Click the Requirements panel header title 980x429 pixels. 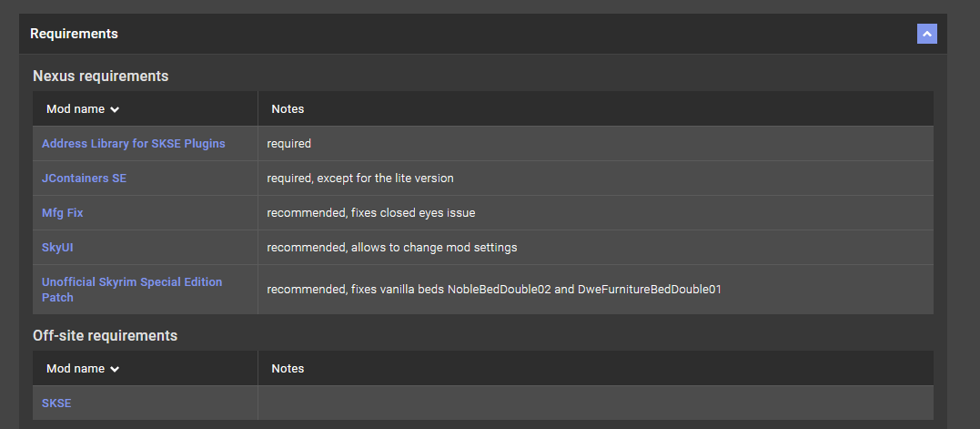(74, 34)
